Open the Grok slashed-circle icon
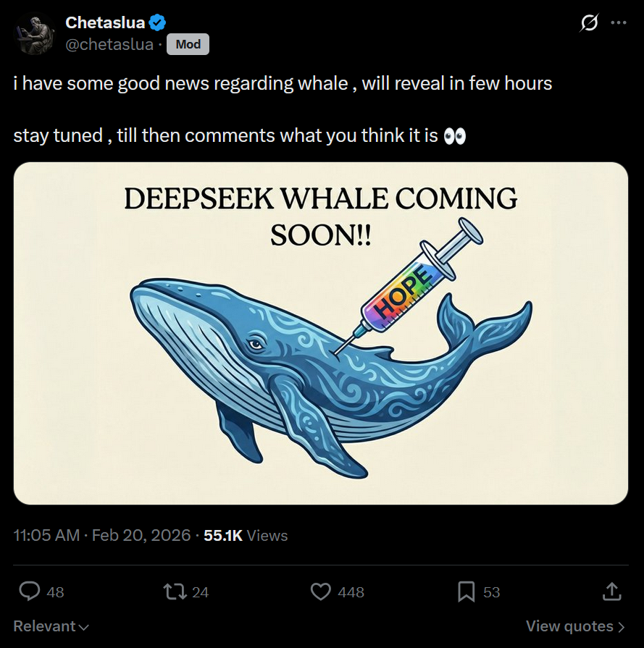This screenshot has width=644, height=648. [590, 22]
